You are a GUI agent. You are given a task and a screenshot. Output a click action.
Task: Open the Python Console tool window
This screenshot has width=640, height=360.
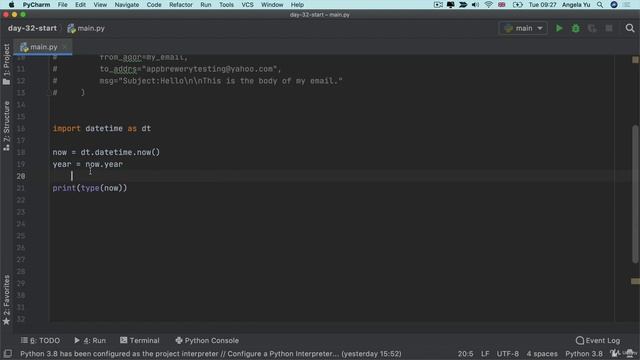click(x=207, y=340)
